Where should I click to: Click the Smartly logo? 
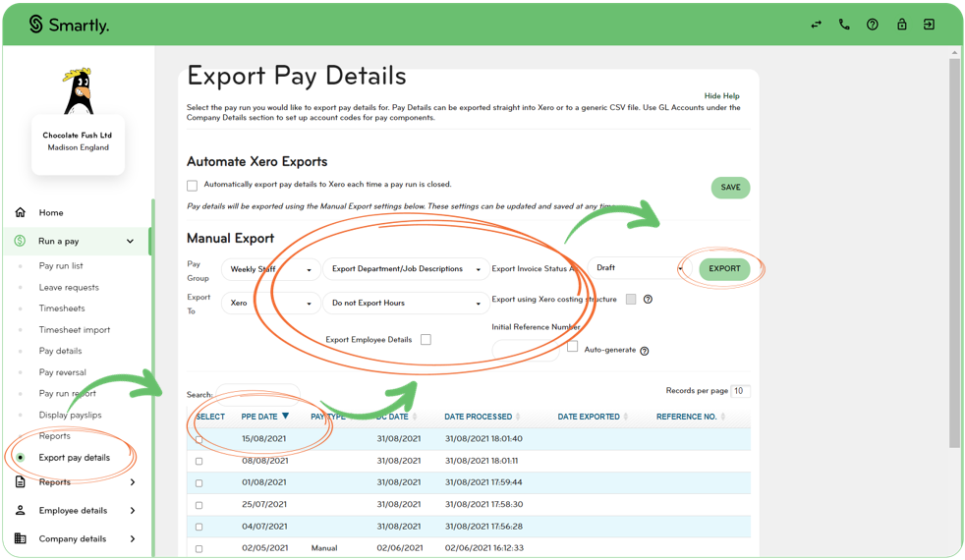click(69, 25)
